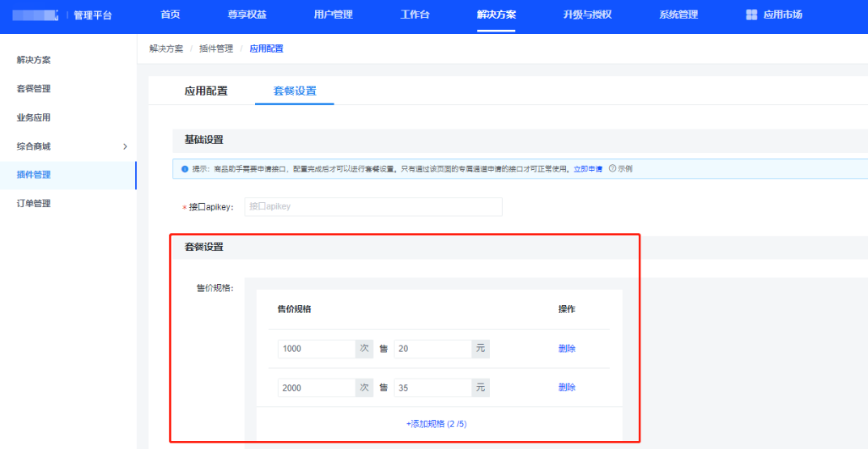Delete the 1000次 pricing row
Viewport: 868px width, 449px height.
click(567, 349)
